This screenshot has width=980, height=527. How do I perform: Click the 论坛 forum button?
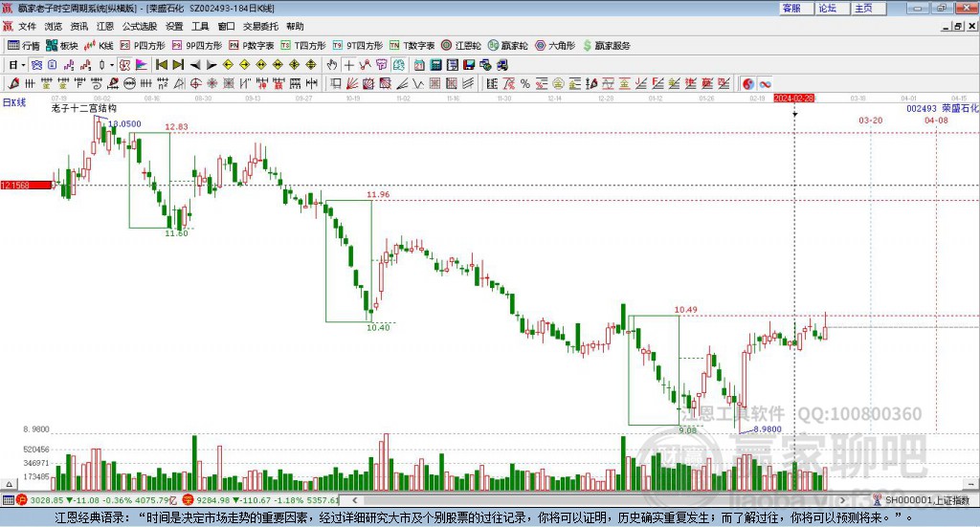tap(833, 8)
